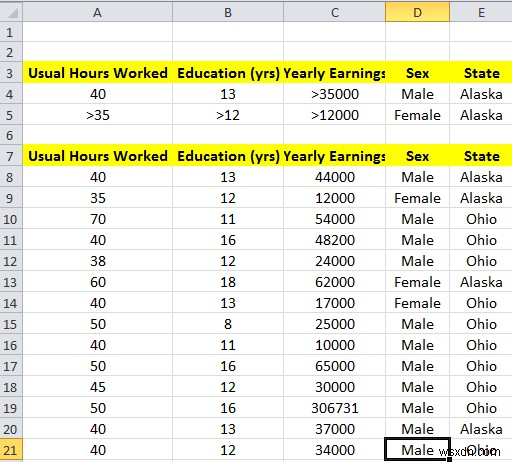This screenshot has width=512, height=462.
Task: Click the Alaska cell in row 20
Action: click(481, 429)
